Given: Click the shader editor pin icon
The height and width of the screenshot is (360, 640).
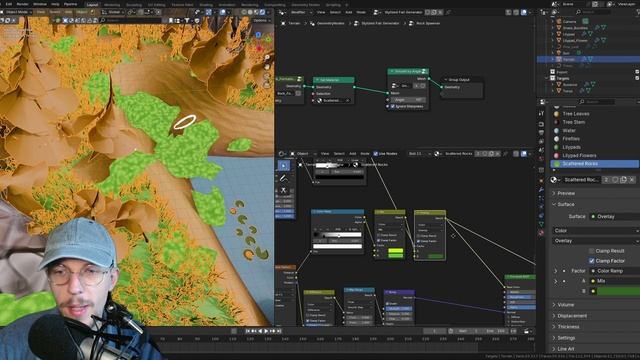Looking at the screenshot, I should [505, 154].
